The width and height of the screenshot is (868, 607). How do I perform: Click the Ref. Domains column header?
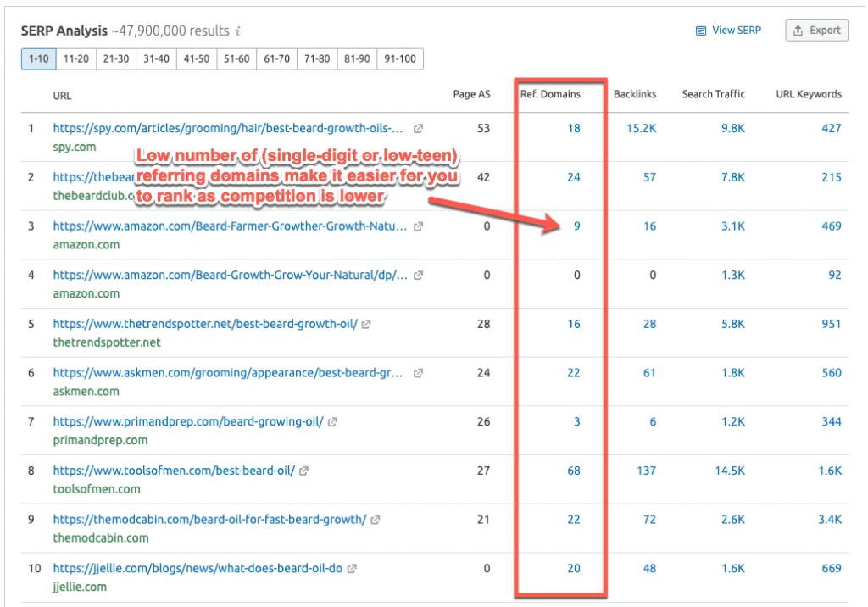tap(550, 94)
